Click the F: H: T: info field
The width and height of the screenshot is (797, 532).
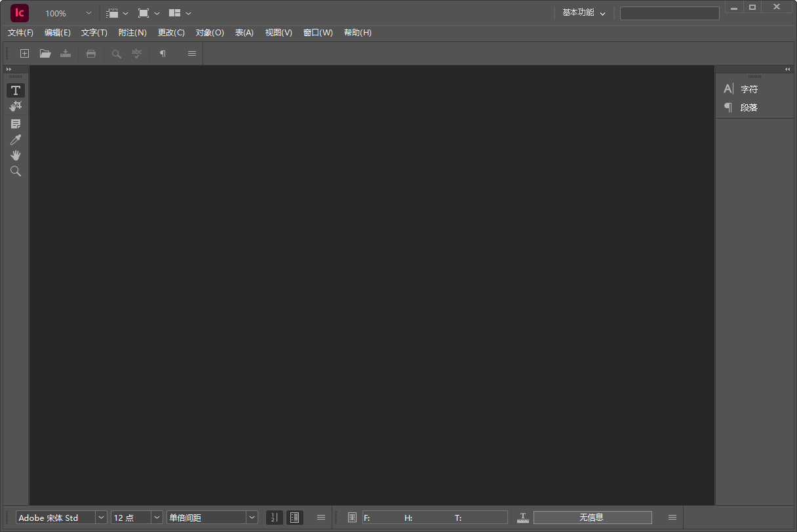435,518
